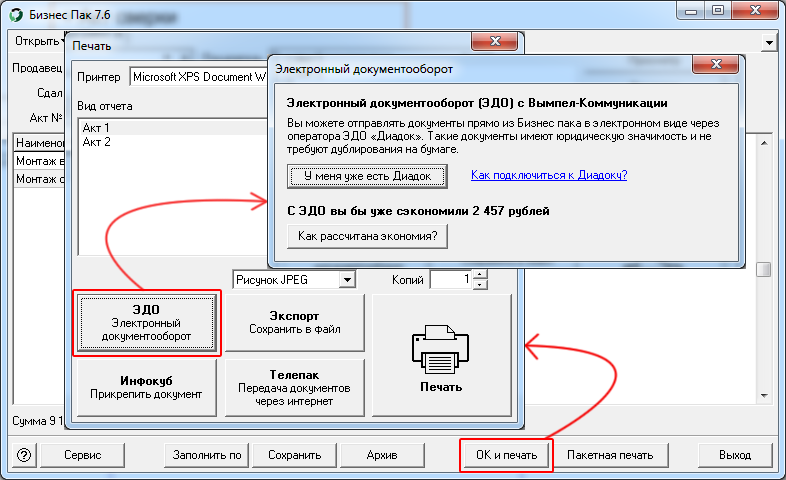Minimize the Бизнес Пак window
Image resolution: width=786 pixels, height=480 pixels.
tap(691, 11)
